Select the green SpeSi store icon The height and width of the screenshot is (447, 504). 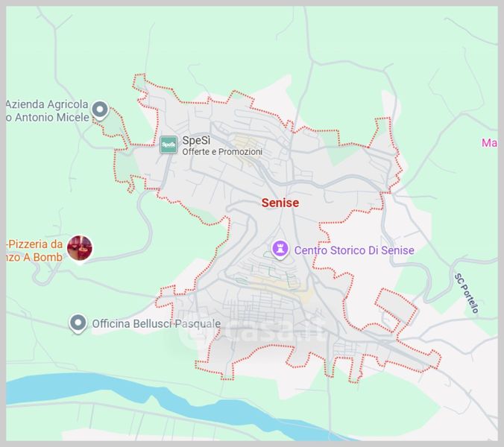coord(168,145)
